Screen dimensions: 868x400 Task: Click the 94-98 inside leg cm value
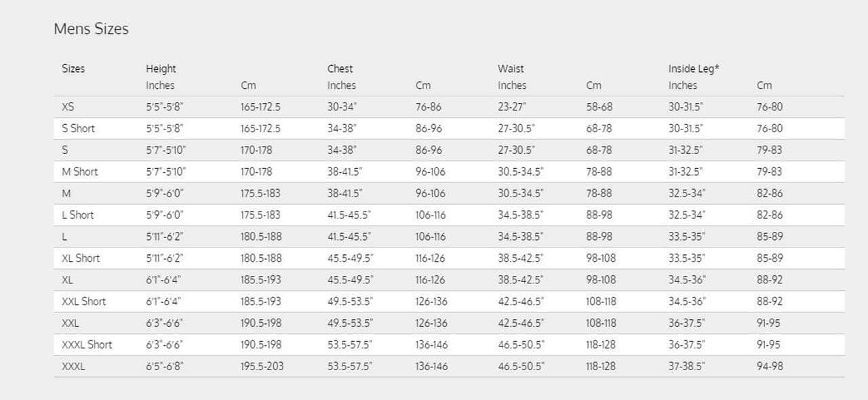[770, 366]
